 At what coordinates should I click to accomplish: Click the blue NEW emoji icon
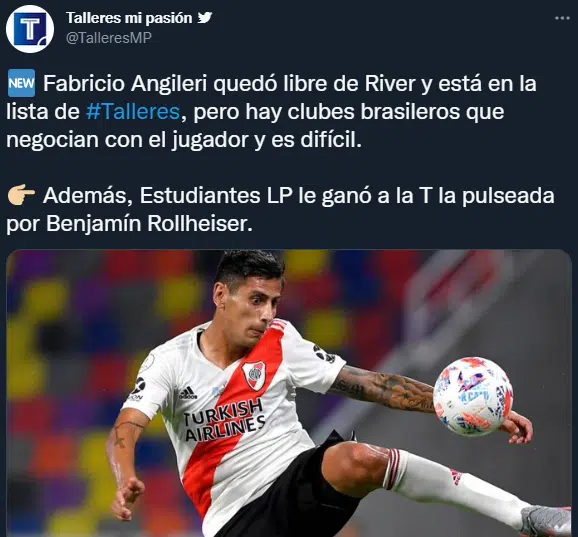coord(21,83)
